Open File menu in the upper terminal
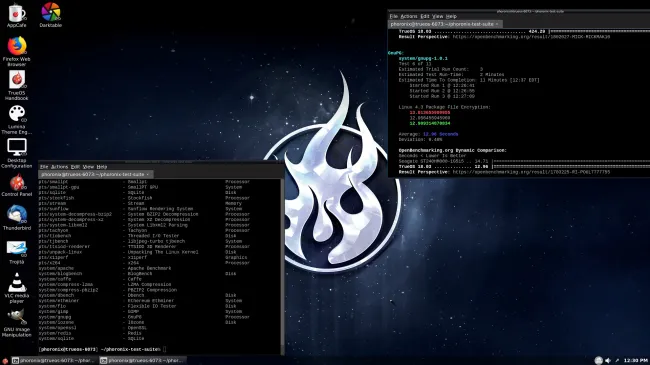 tap(393, 16)
